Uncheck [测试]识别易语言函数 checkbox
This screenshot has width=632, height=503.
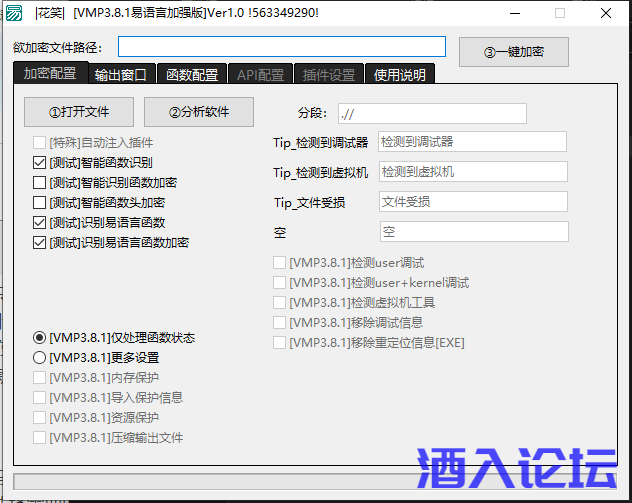(x=39, y=222)
